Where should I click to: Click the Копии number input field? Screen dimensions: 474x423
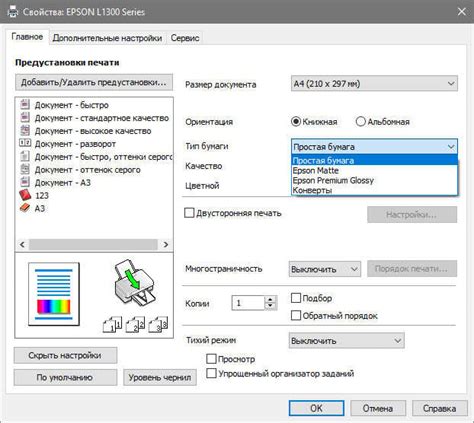point(248,303)
